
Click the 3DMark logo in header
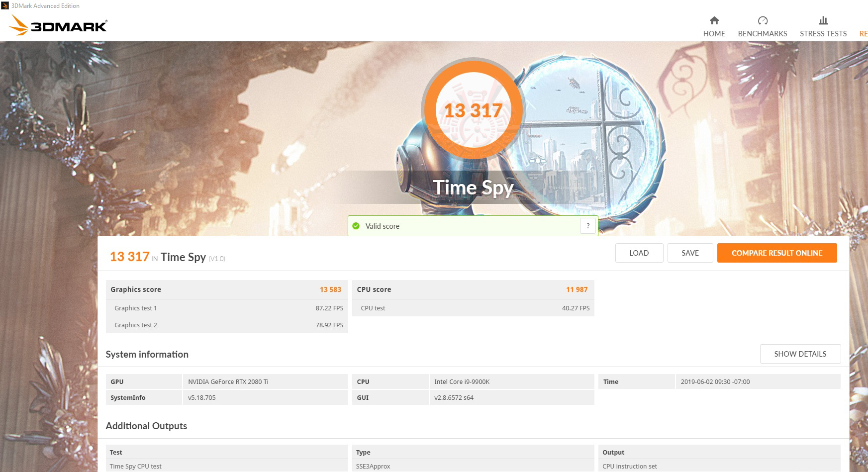58,25
